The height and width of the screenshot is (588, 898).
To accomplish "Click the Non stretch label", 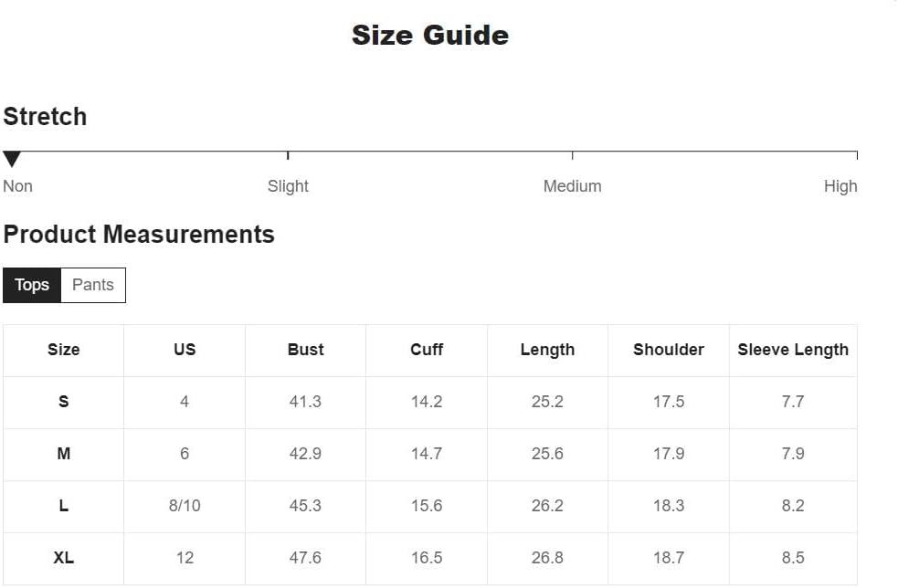I will pos(18,186).
